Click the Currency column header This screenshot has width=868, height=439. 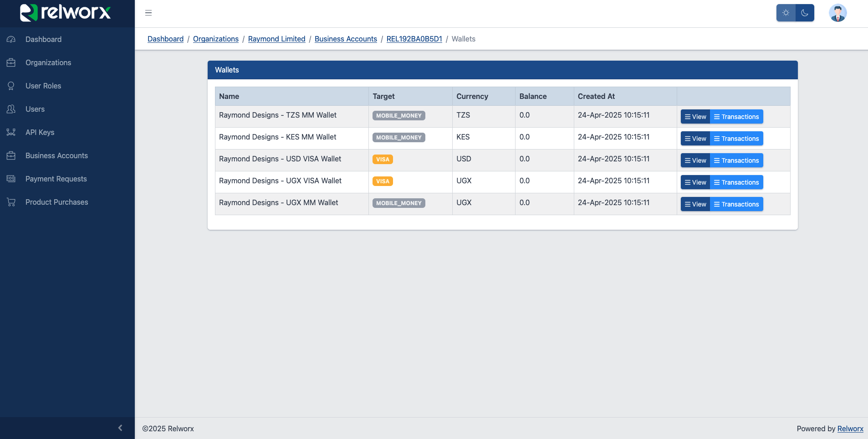(x=484, y=96)
